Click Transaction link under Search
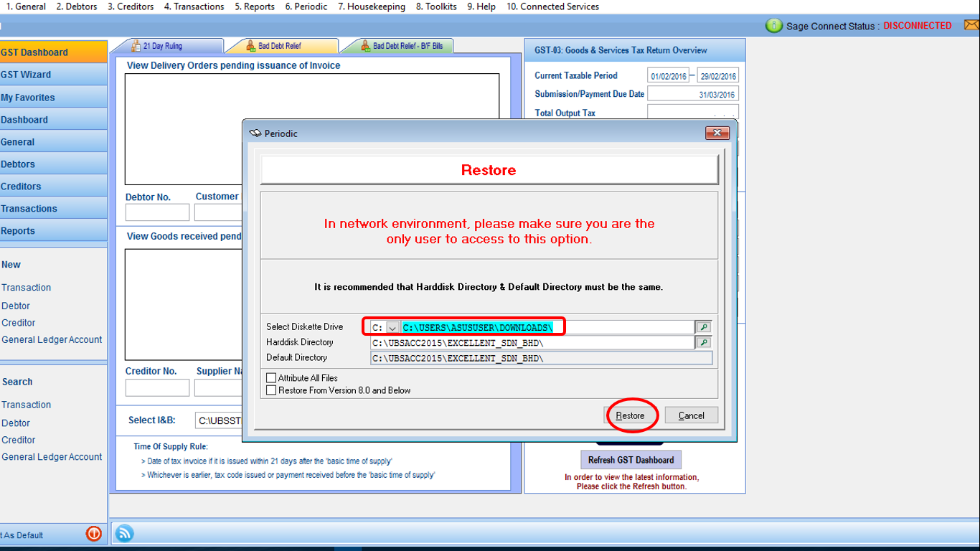The width and height of the screenshot is (980, 551). (26, 405)
